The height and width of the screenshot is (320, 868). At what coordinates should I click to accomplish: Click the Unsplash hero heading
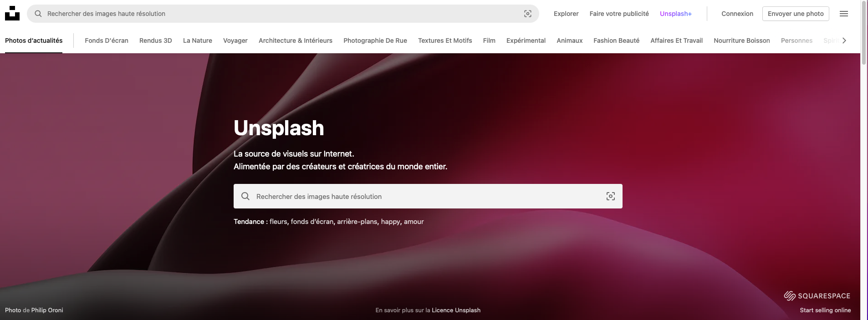point(279,128)
